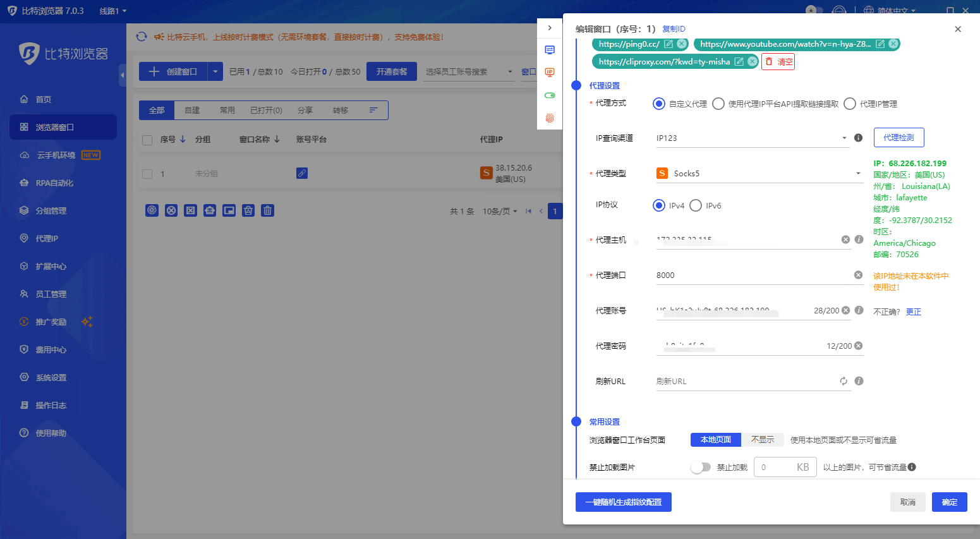Edit the ping0.cc URL tag
Image resolution: width=980 pixels, height=539 pixels.
(668, 44)
